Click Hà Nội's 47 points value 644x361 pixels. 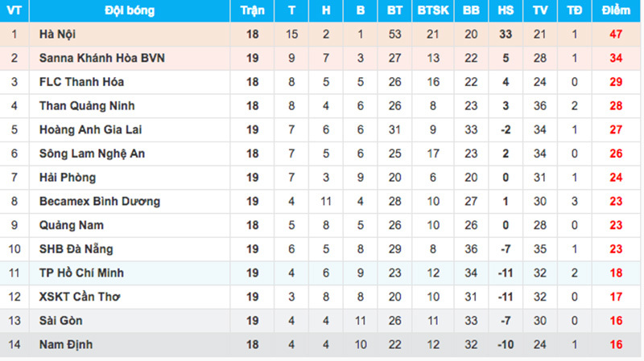coord(616,35)
